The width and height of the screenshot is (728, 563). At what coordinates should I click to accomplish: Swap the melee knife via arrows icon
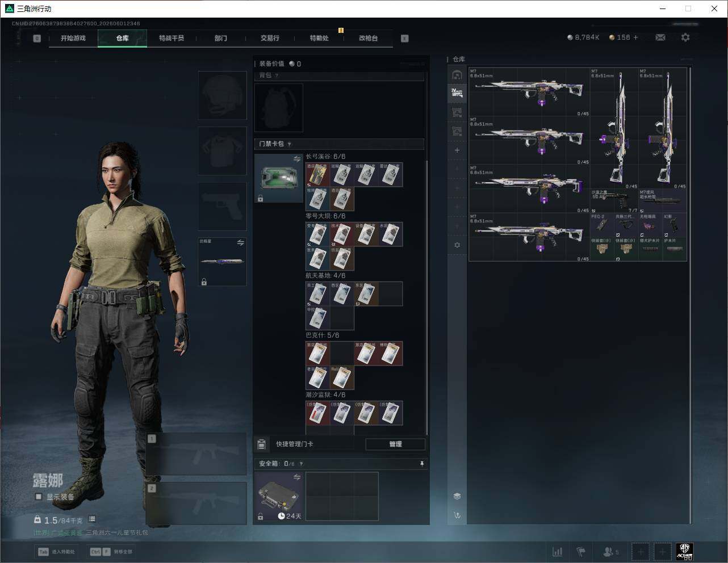click(241, 243)
